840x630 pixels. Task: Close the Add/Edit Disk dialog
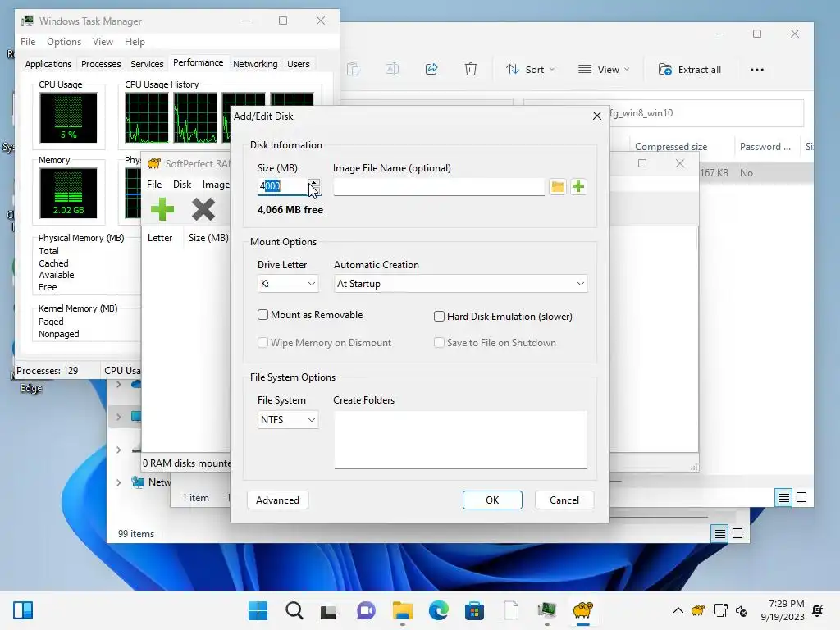pyautogui.click(x=597, y=116)
